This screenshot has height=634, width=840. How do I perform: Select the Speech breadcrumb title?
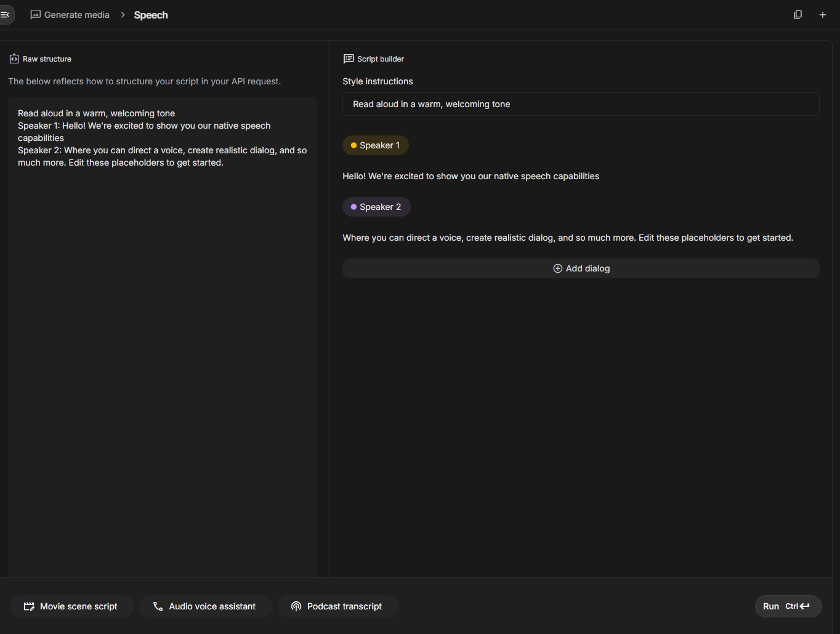click(x=151, y=15)
